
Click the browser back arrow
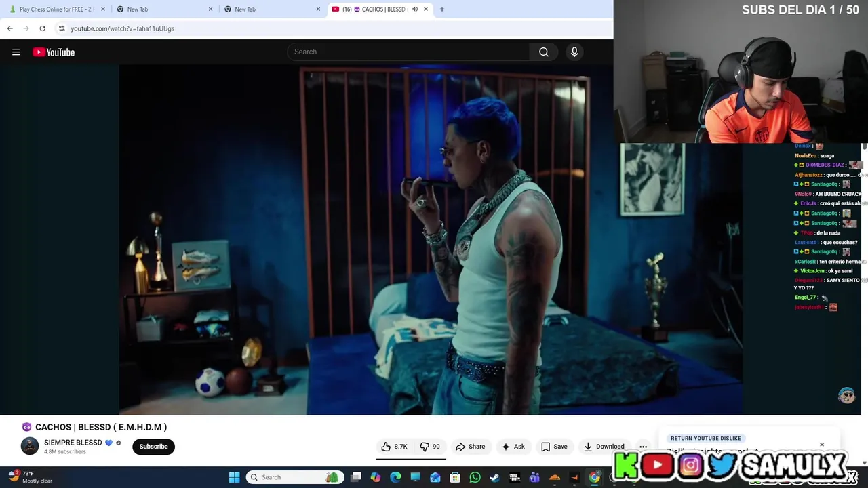9,28
